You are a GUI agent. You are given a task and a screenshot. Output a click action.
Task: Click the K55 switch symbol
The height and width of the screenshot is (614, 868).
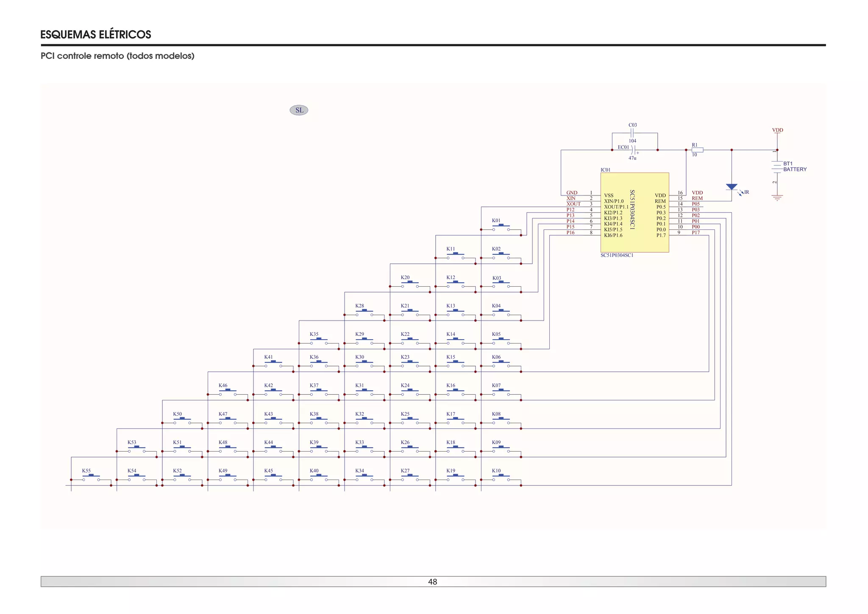pyautogui.click(x=91, y=478)
